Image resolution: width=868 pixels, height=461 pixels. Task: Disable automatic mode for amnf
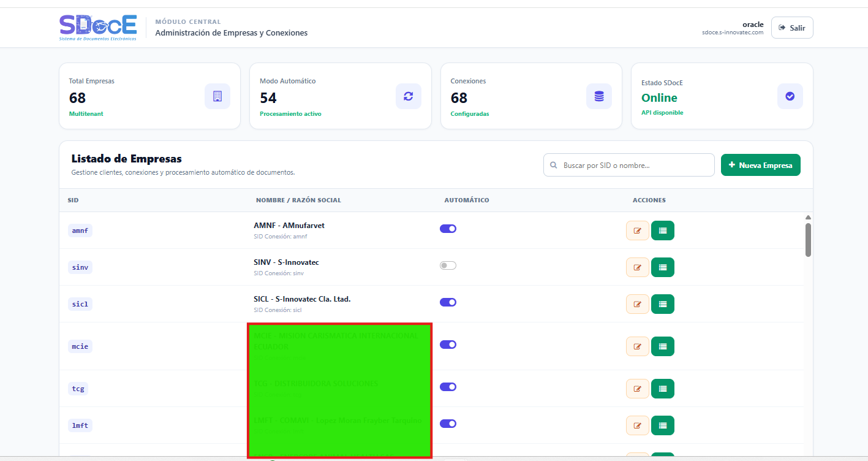(448, 229)
